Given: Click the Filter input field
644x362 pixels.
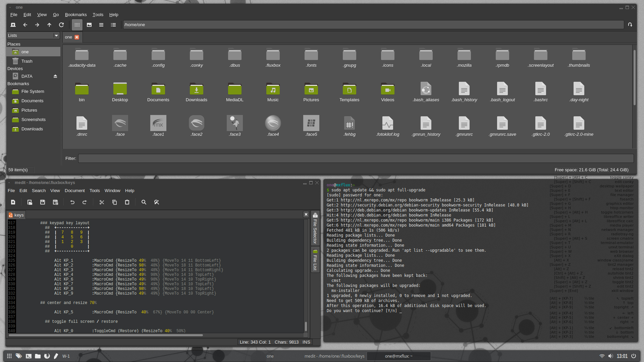Looking at the screenshot, I should coord(356,159).
